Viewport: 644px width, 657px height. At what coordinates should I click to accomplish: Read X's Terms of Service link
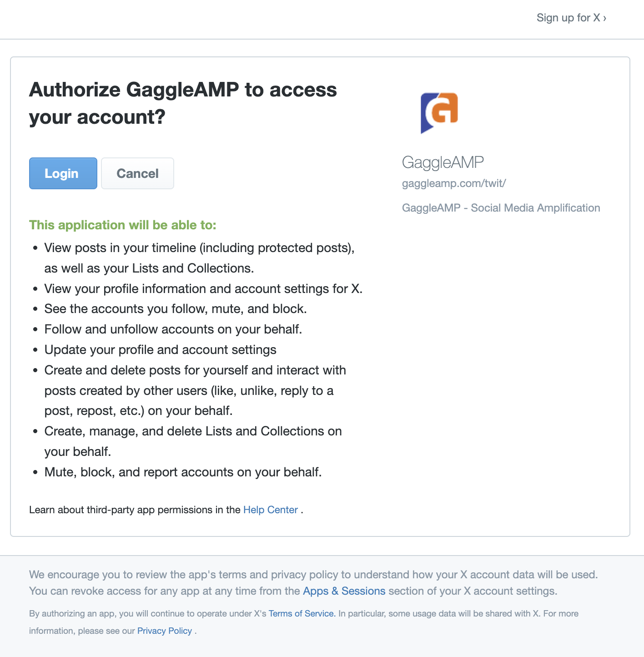coord(302,613)
